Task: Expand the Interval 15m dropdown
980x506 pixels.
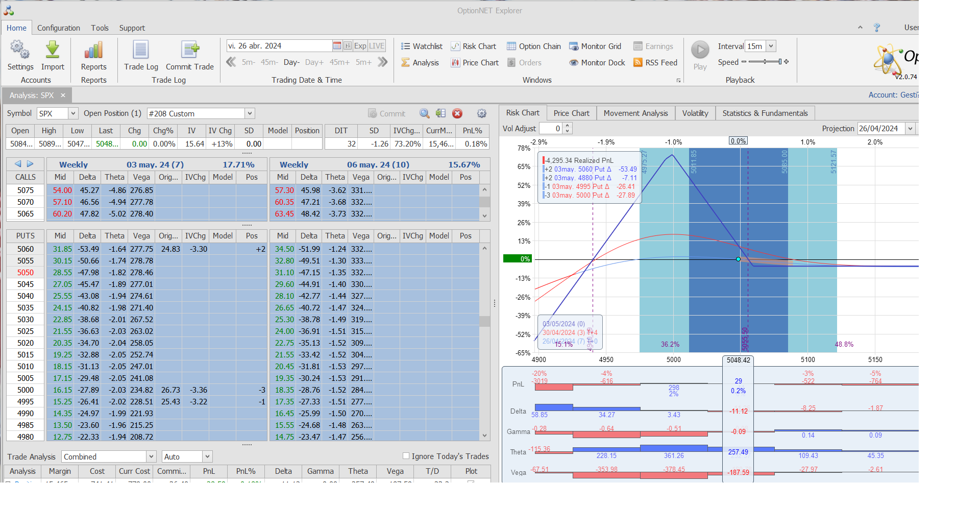Action: 771,46
